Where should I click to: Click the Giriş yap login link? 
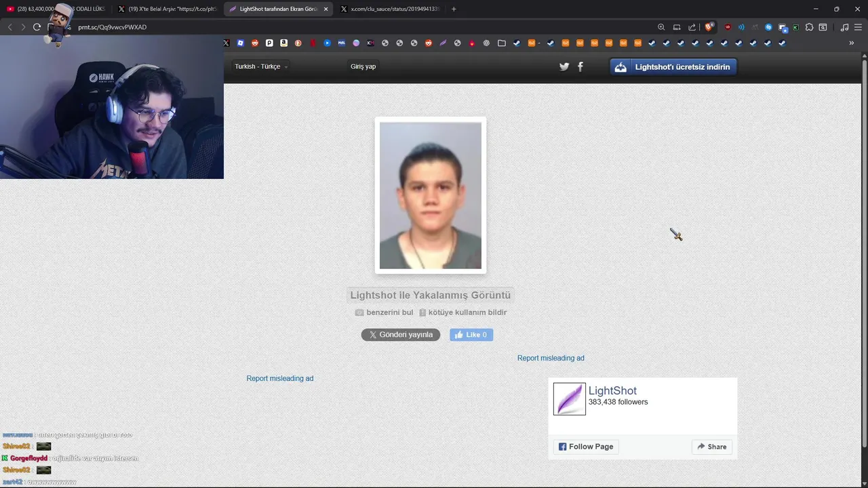point(363,66)
